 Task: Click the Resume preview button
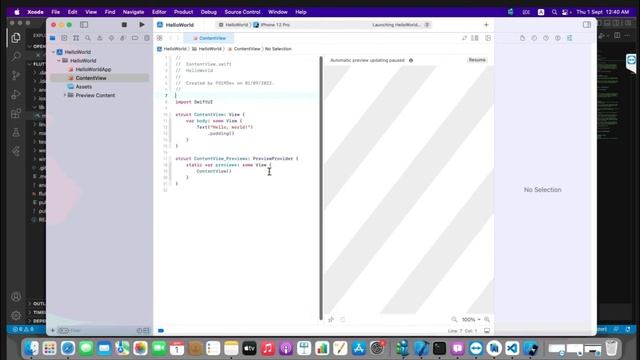(x=477, y=60)
